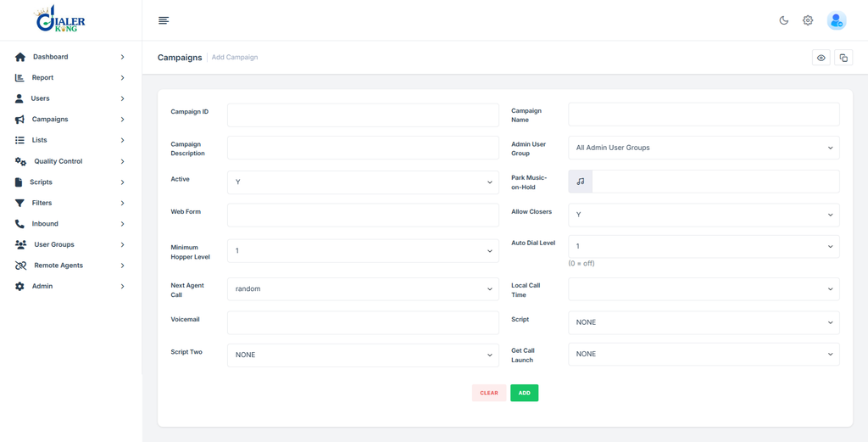Click the Add Campaign breadcrumb link
Image resolution: width=868 pixels, height=442 pixels.
(235, 57)
